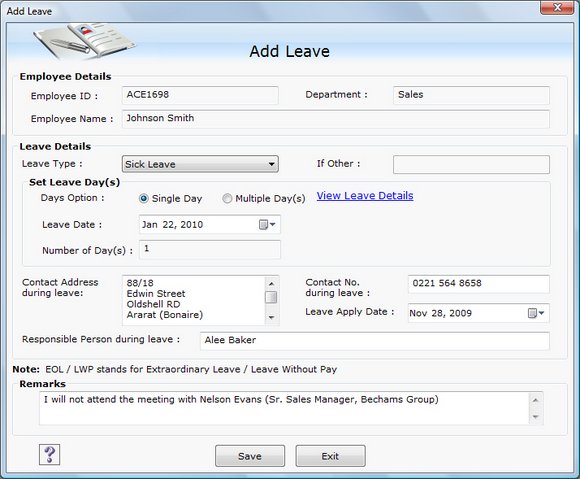Click the Number of Day(s) field

click(x=210, y=250)
